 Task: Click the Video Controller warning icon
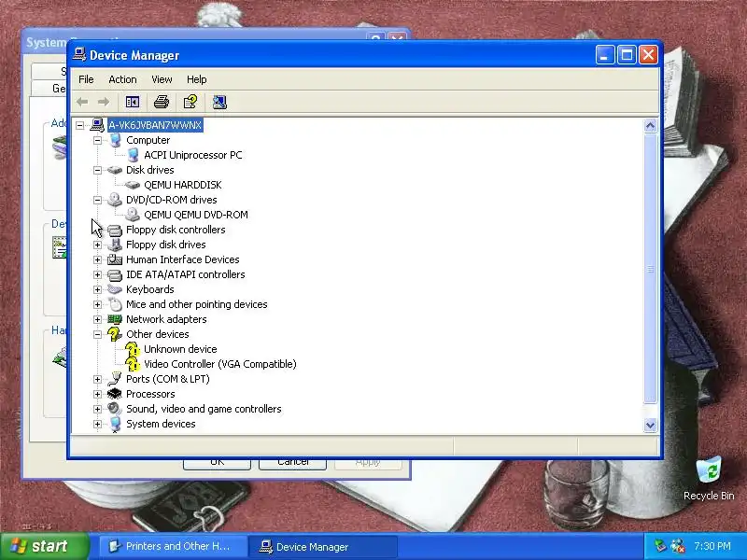coord(133,364)
